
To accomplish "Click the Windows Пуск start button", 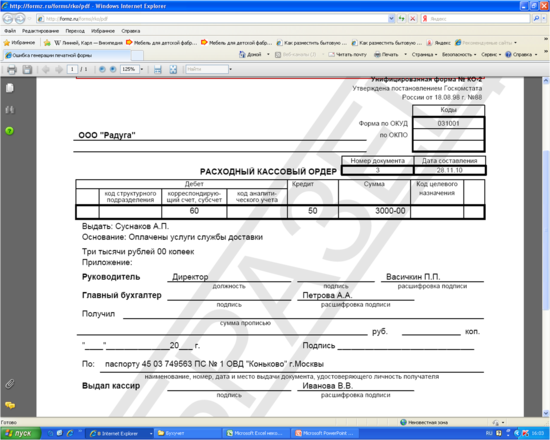I will pyautogui.click(x=20, y=433).
